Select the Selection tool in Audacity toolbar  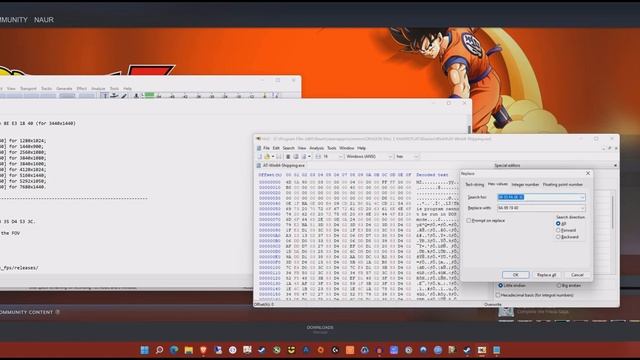[104, 96]
